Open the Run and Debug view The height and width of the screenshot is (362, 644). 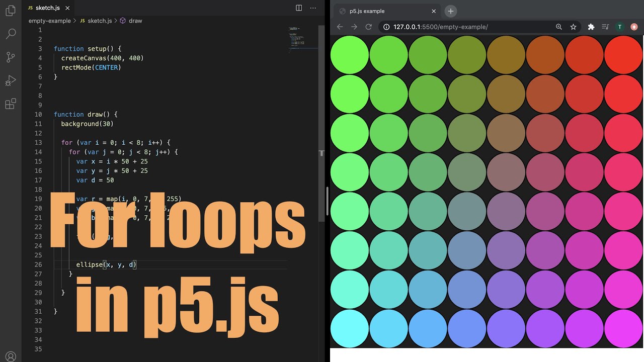10,81
